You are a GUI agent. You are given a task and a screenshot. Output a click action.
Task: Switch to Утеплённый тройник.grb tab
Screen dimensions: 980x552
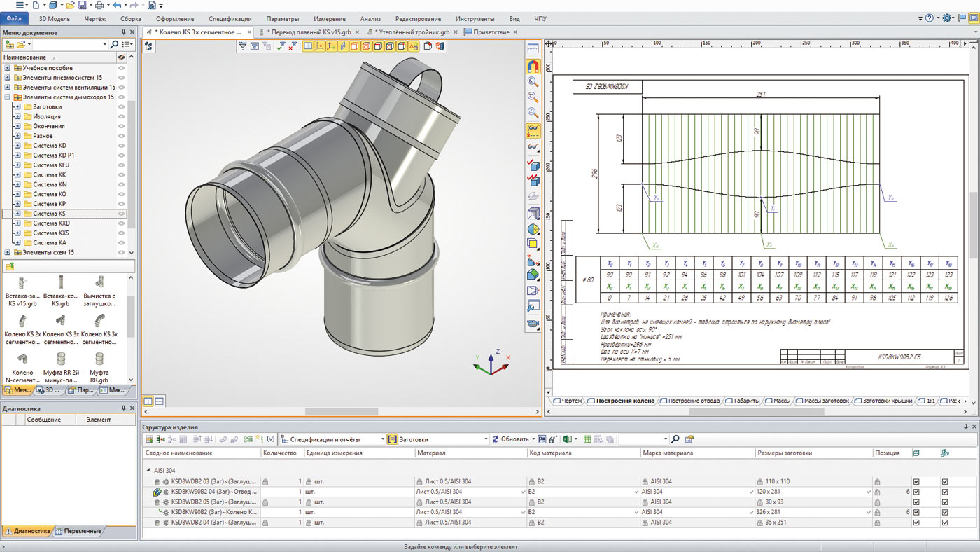pyautogui.click(x=412, y=32)
